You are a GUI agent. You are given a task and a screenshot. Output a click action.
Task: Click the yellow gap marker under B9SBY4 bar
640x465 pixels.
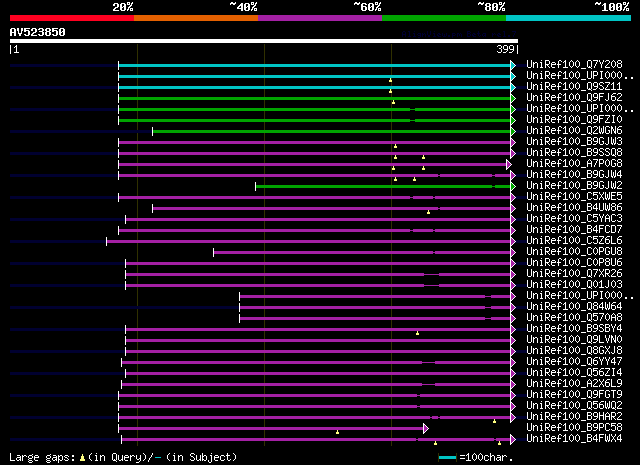click(x=417, y=334)
